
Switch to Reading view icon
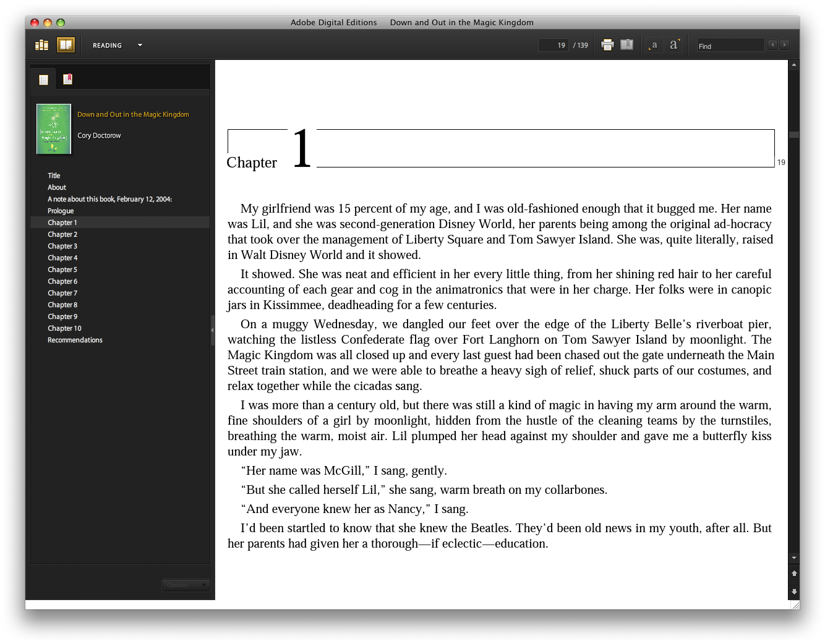coord(66,45)
